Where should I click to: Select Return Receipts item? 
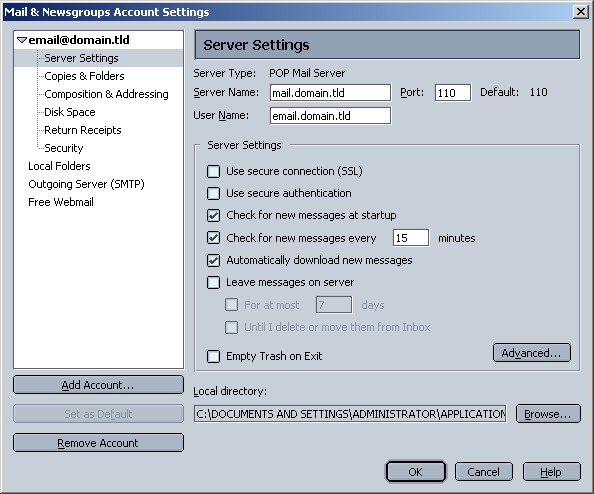coord(83,130)
